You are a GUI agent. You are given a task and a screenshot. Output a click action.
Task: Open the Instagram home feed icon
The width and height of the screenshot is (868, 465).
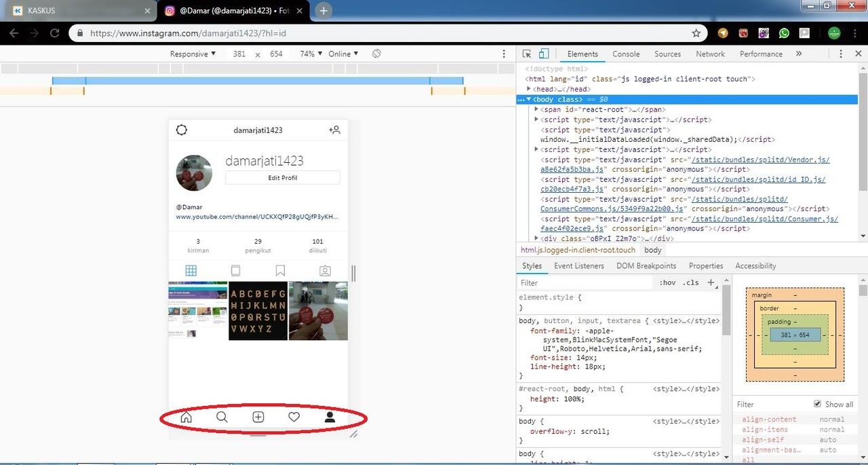click(x=186, y=417)
